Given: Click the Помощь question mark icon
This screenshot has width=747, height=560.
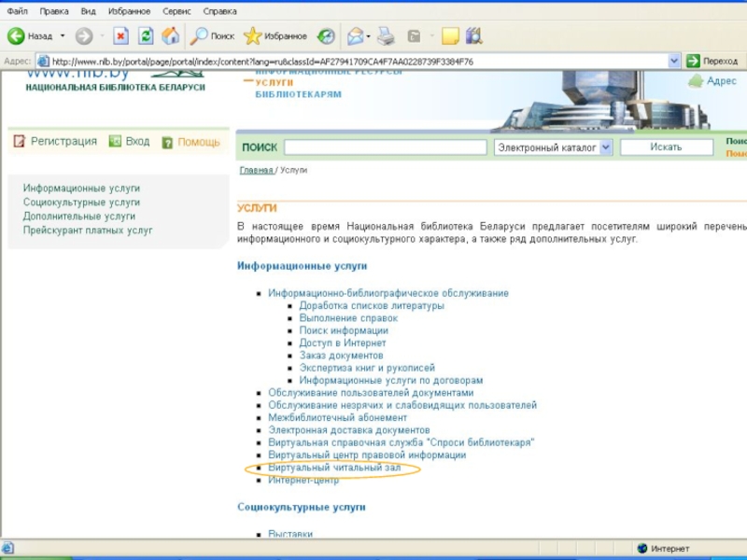Looking at the screenshot, I should pyautogui.click(x=167, y=143).
